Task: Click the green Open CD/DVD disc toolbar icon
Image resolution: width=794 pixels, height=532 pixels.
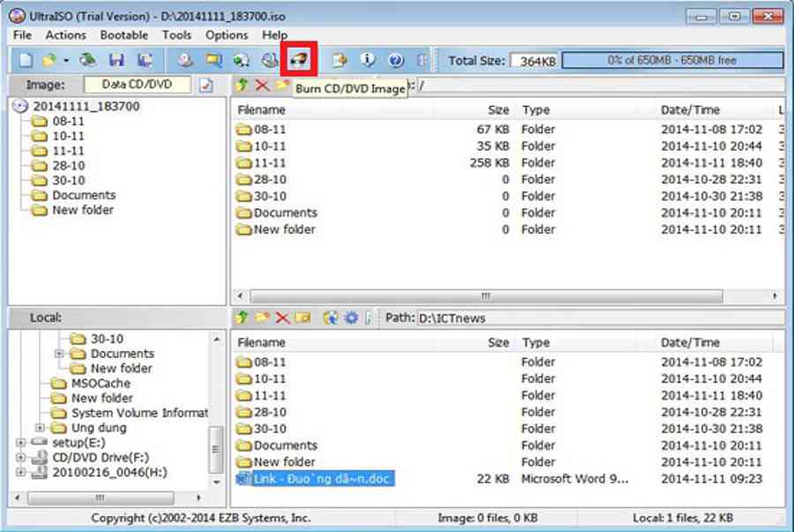Action: coord(88,60)
